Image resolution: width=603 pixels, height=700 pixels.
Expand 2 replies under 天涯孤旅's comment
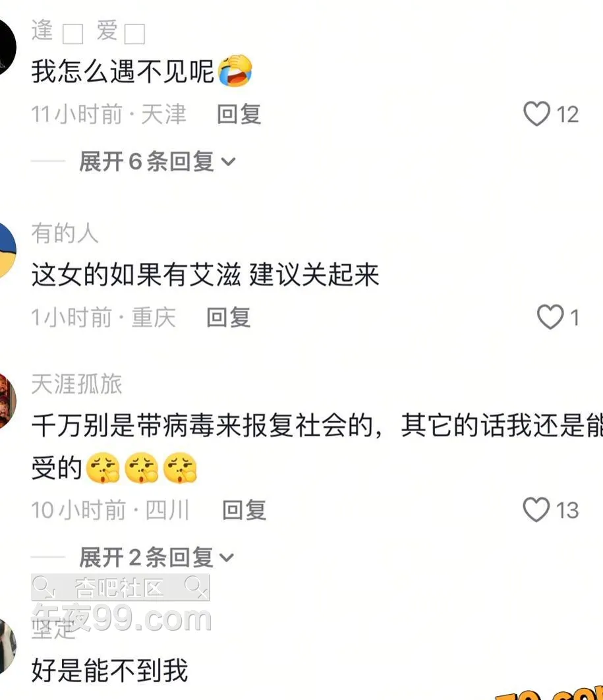156,557
